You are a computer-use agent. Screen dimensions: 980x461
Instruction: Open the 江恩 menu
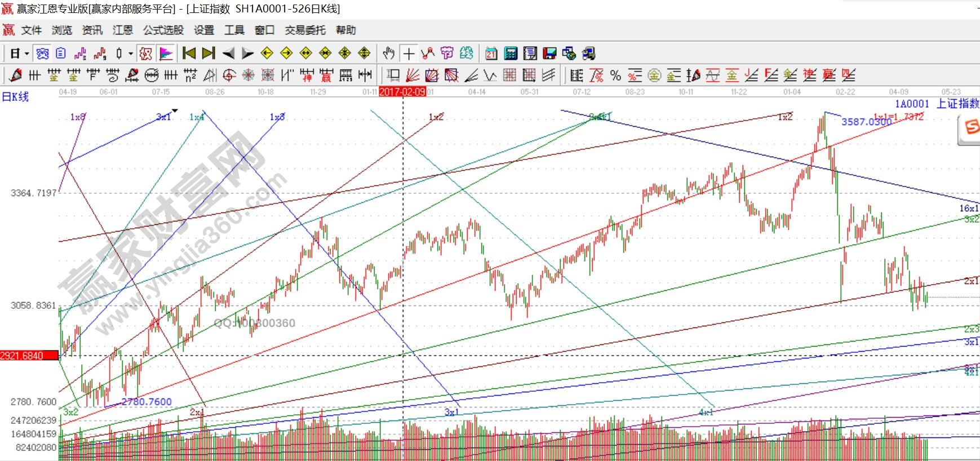pos(122,30)
